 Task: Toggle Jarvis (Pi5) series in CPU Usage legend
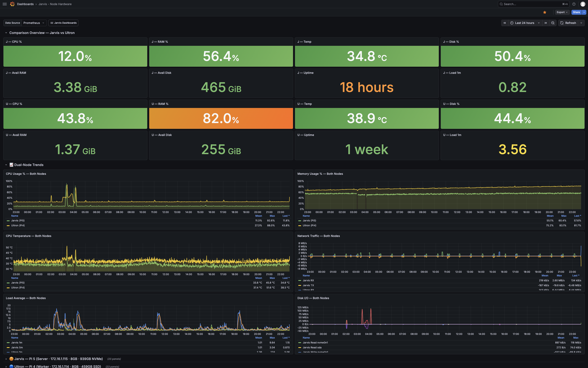[18, 221]
